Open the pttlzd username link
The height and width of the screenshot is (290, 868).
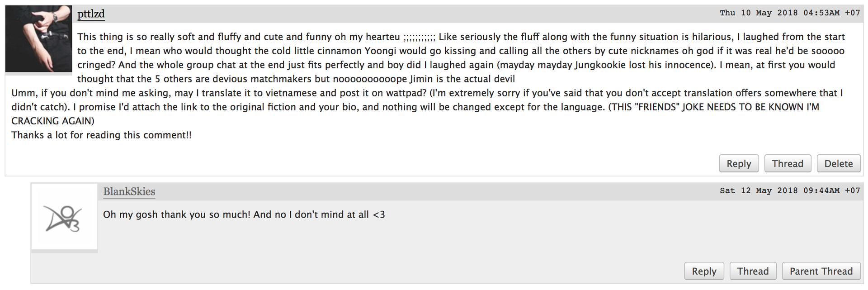[91, 14]
